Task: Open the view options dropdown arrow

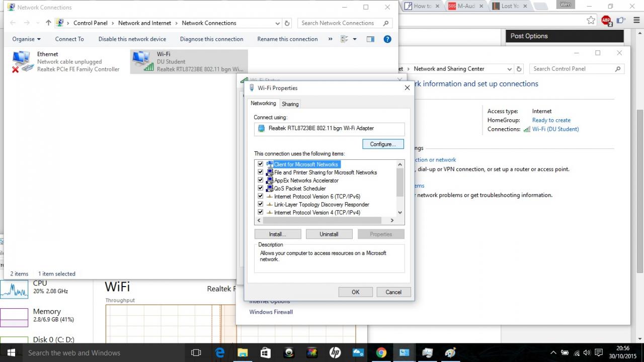Action: 355,39
